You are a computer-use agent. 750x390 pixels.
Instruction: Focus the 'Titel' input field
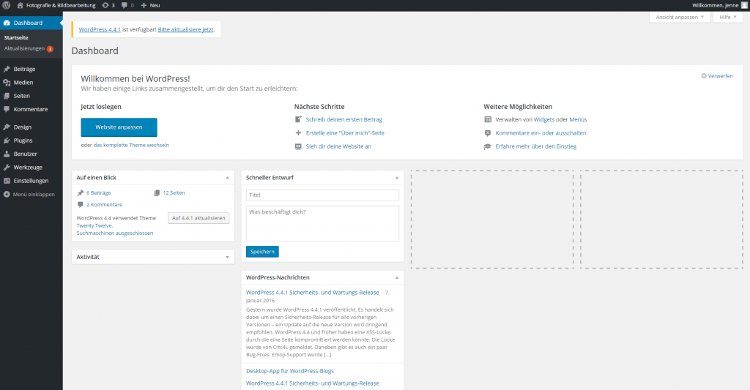pyautogui.click(x=322, y=195)
